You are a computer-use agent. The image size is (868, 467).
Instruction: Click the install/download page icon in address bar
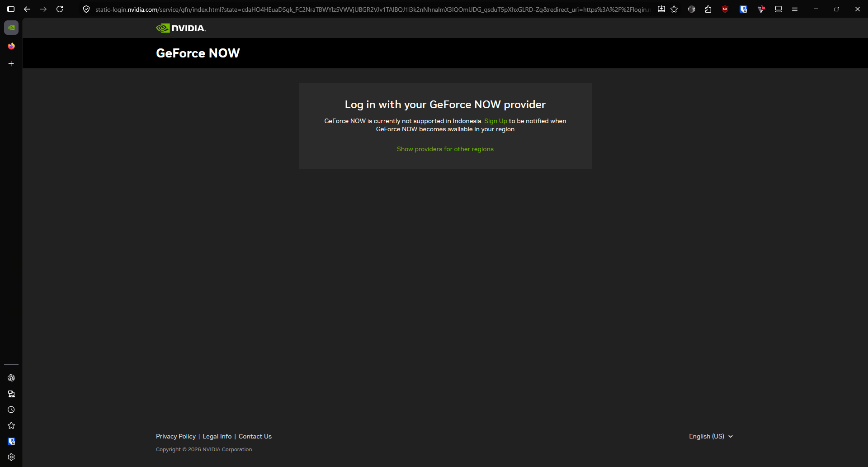(661, 9)
